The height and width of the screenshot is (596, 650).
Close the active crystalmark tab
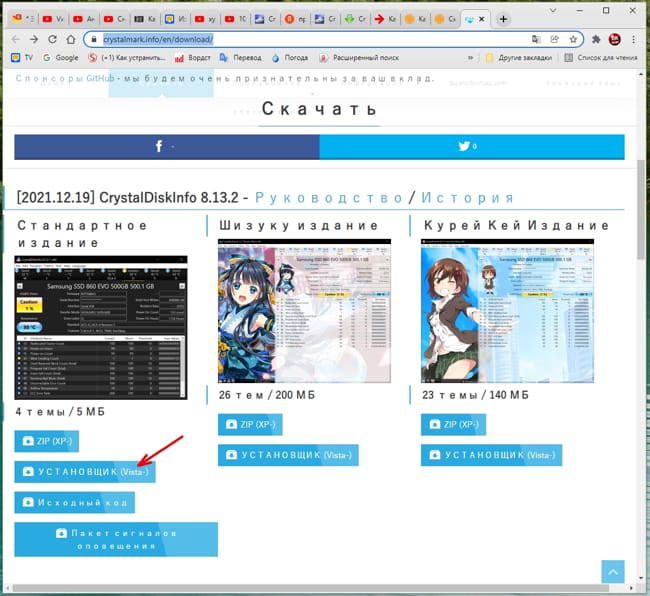(481, 19)
